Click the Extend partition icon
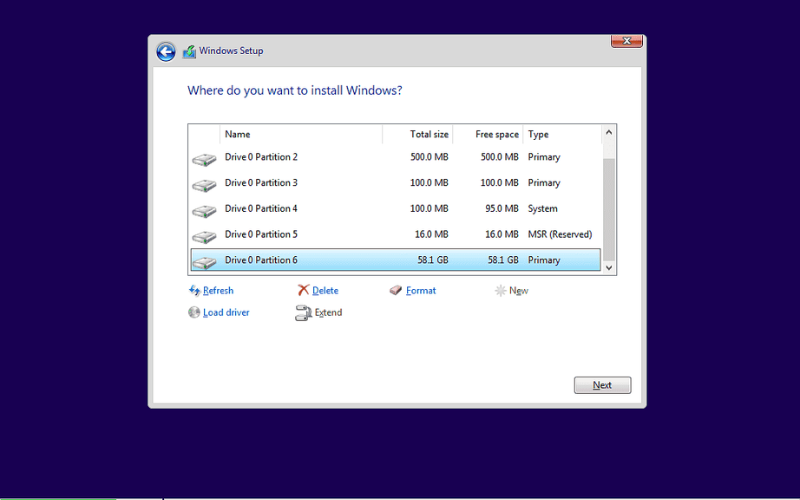The image size is (800, 500). pos(303,313)
